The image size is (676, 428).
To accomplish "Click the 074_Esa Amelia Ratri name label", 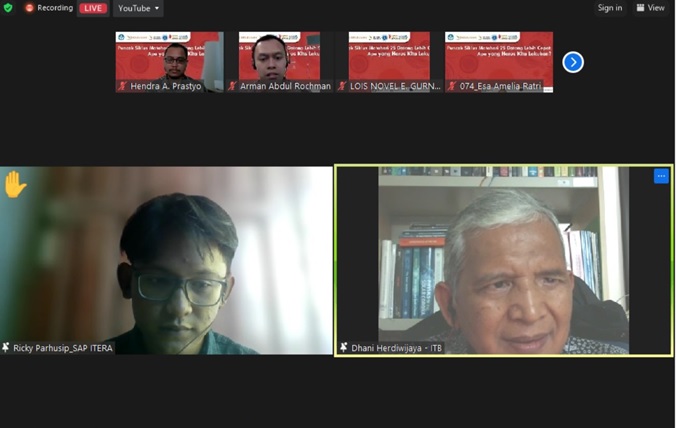I will click(500, 86).
